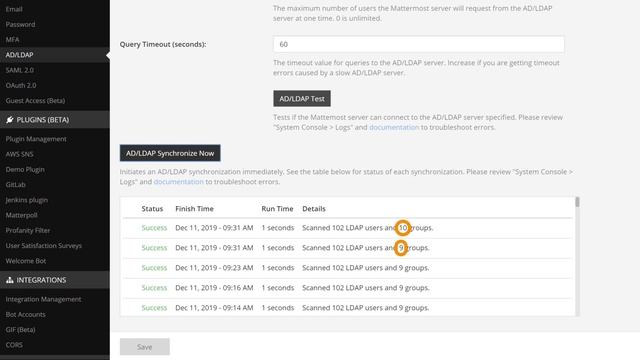Screen dimensions: 640x360
Task: Click Success status in 09:23 AM row
Action: coord(154,268)
